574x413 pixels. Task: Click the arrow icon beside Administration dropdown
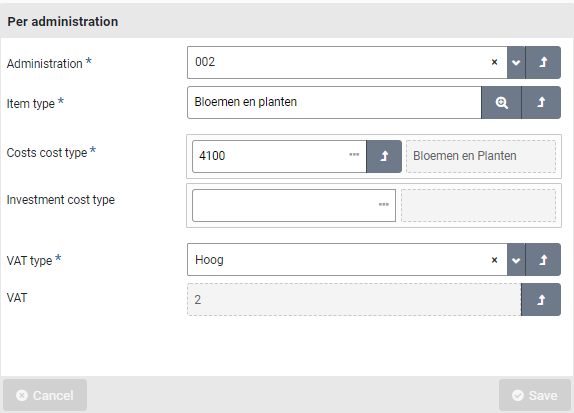[x=543, y=62]
